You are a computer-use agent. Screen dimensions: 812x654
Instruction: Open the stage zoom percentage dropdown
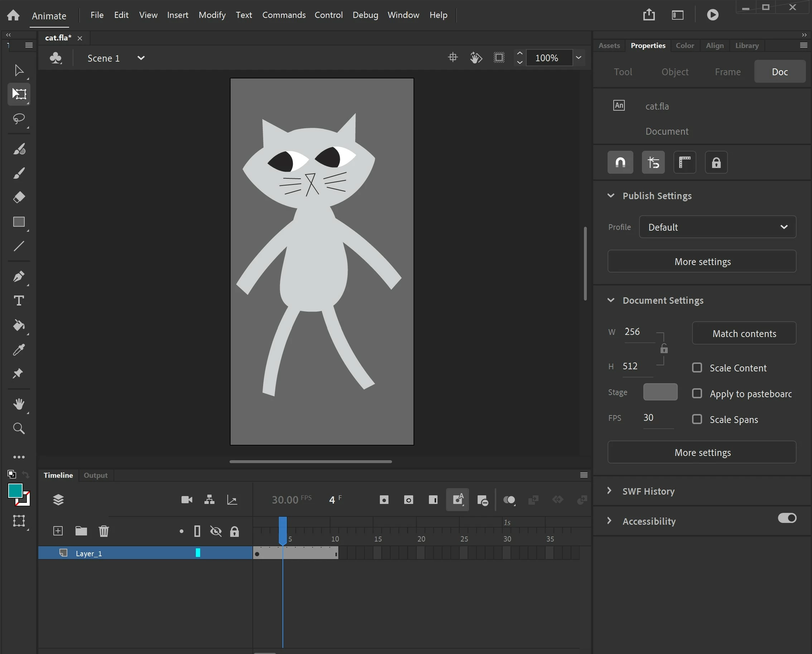579,58
